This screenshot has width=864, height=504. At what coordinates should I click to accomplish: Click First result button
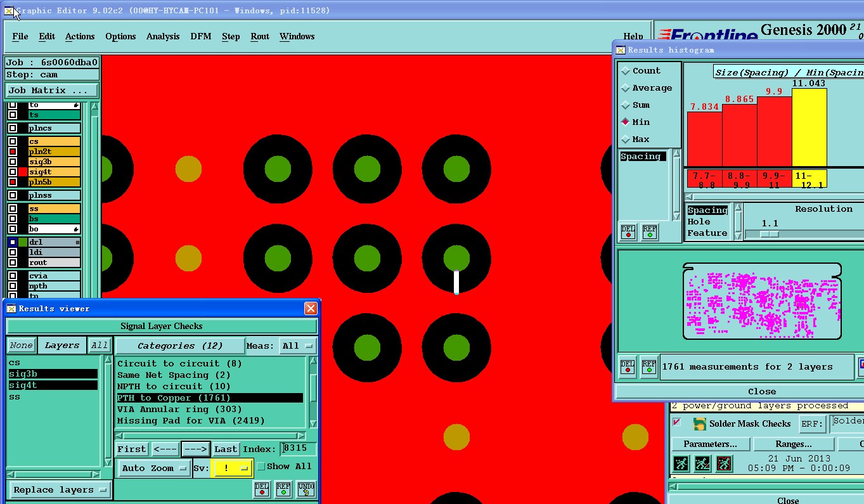pyautogui.click(x=132, y=449)
